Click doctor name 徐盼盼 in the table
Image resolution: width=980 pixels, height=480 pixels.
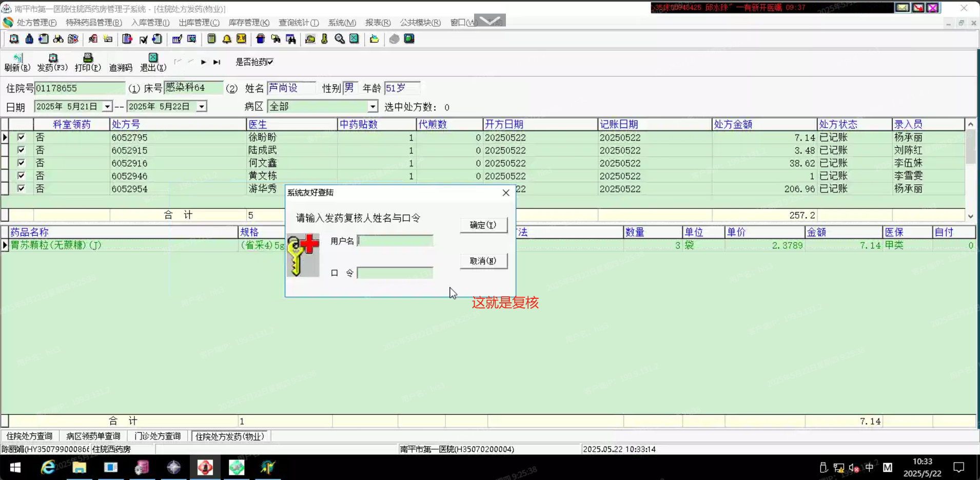point(262,138)
